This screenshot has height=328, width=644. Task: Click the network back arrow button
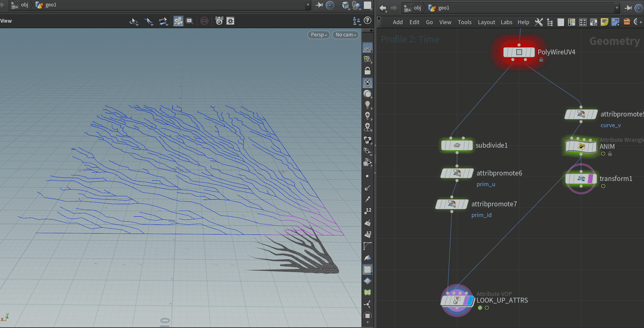coord(383,8)
